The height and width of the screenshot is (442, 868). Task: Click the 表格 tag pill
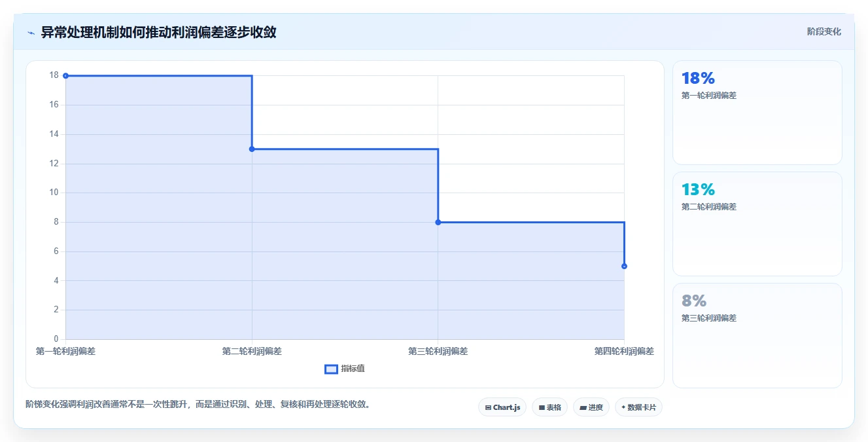coord(549,407)
